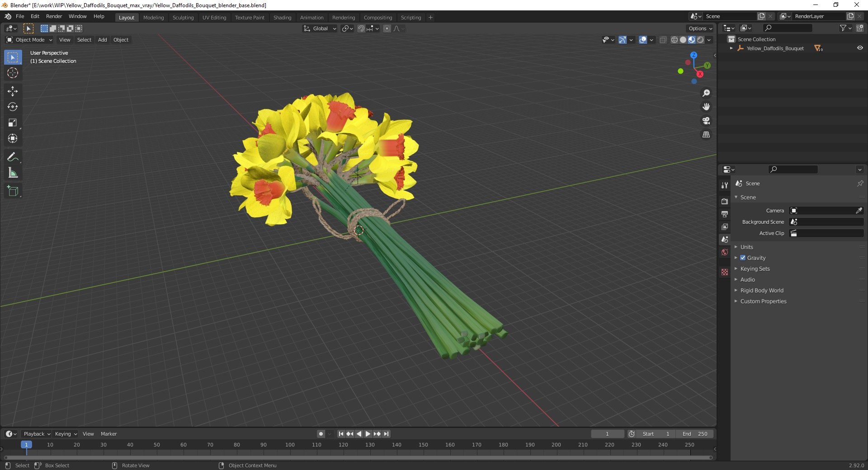Switch to Rendered viewport shading
This screenshot has height=470, width=868.
(x=700, y=40)
